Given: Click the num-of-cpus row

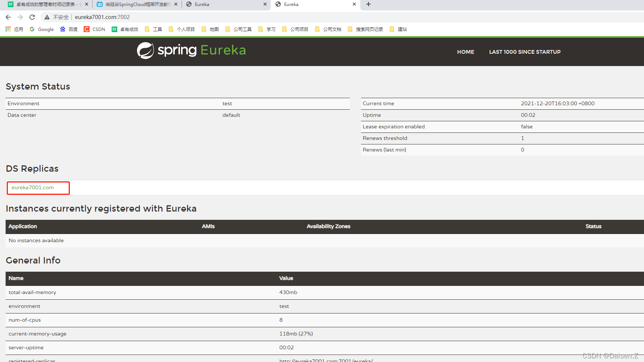Looking at the screenshot, I should (325, 320).
